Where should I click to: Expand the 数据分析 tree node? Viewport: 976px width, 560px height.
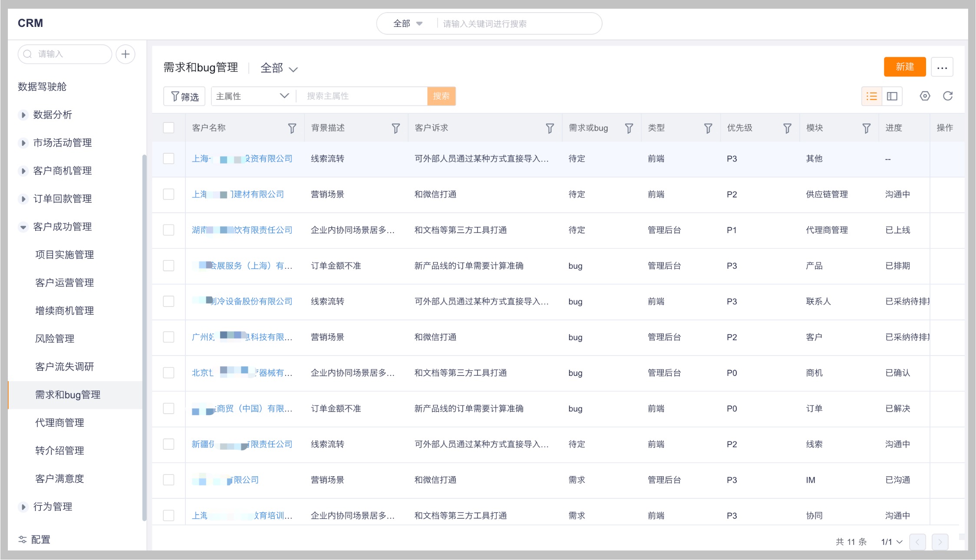pyautogui.click(x=23, y=115)
